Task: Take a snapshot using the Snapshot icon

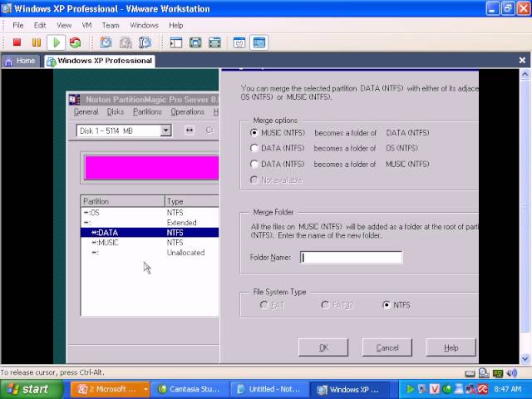Action: (106, 42)
